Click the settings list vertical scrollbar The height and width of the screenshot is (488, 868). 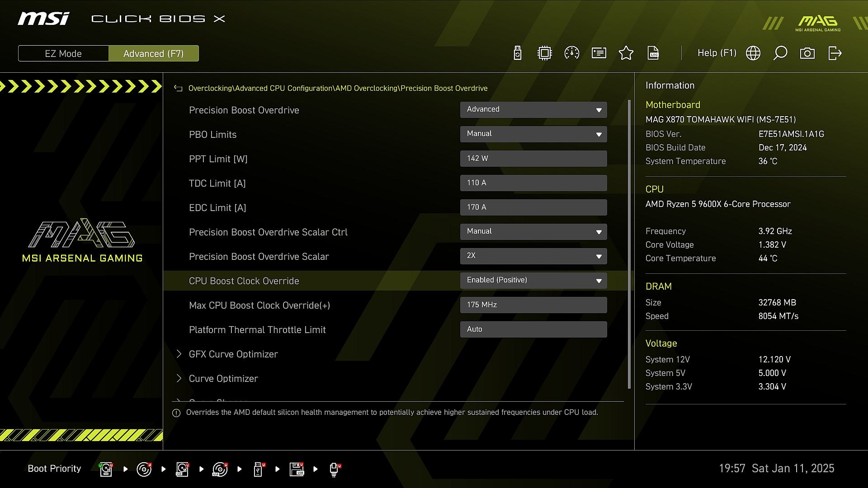(x=629, y=244)
